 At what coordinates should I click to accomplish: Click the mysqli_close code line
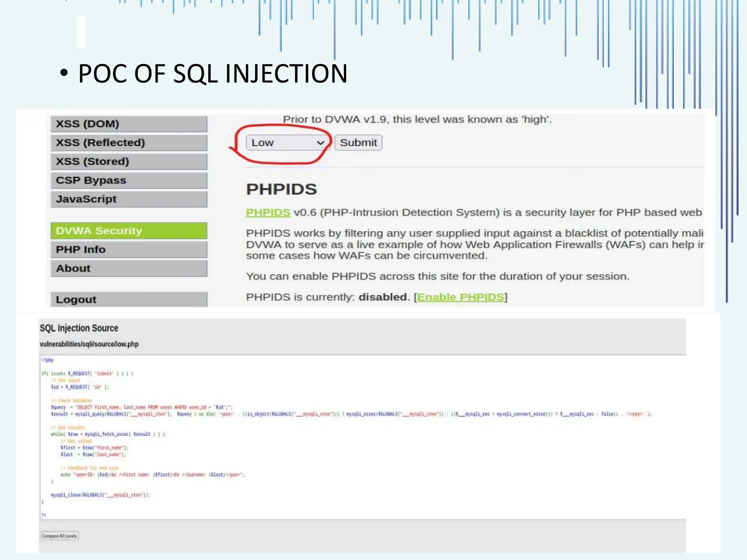coord(100,495)
